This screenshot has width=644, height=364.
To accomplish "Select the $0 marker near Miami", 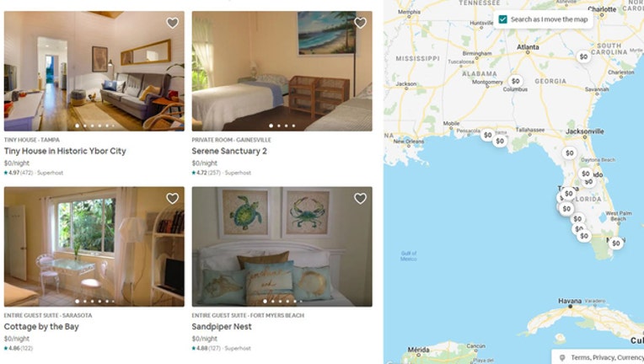I will (x=615, y=244).
